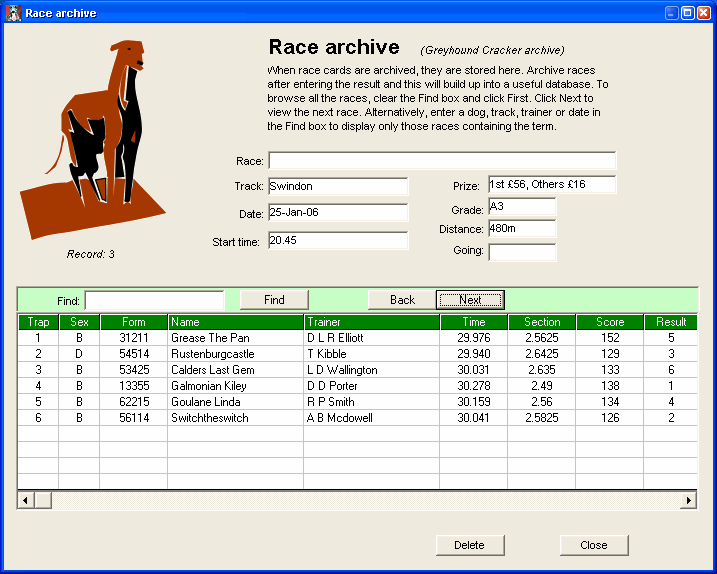This screenshot has height=574, width=717.
Task: Click the Name column header
Action: (235, 322)
